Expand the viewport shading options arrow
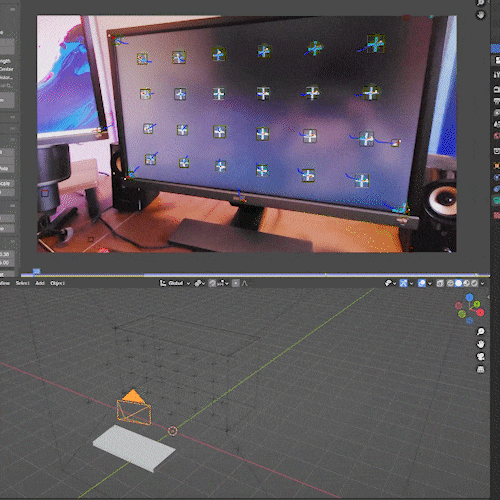 [482, 283]
